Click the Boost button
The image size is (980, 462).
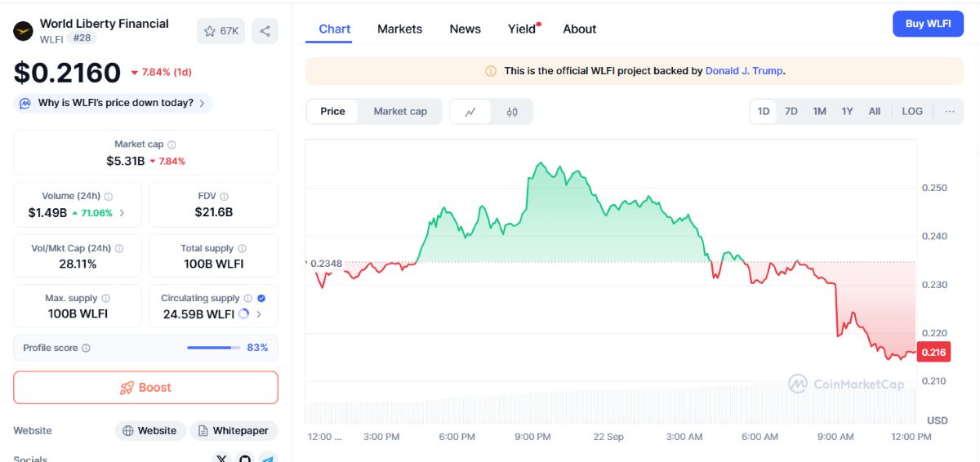coord(145,388)
